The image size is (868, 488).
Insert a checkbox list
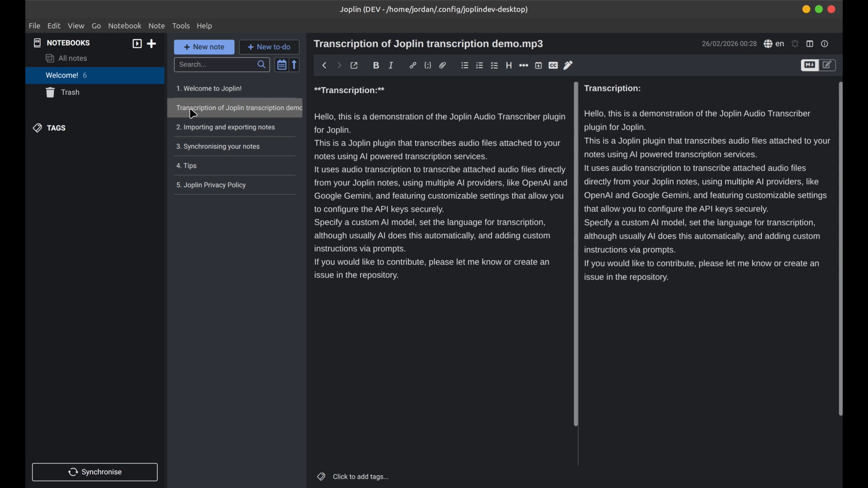click(495, 66)
